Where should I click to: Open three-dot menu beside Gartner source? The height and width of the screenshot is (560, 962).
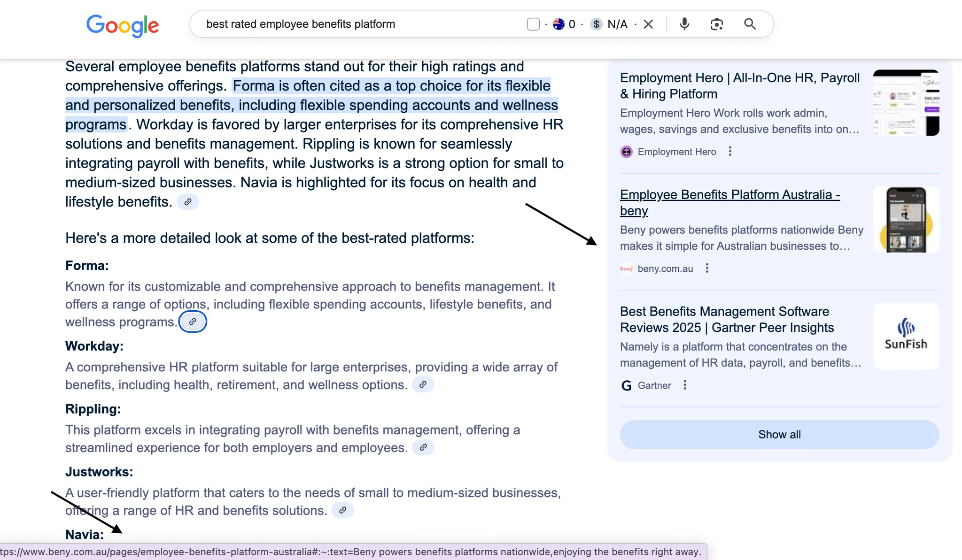pos(685,385)
